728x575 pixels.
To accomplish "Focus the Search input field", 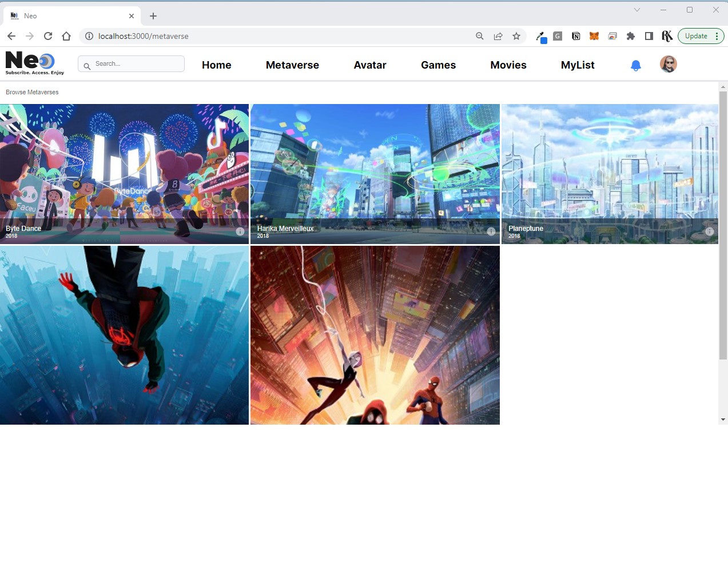I will coord(131,64).
